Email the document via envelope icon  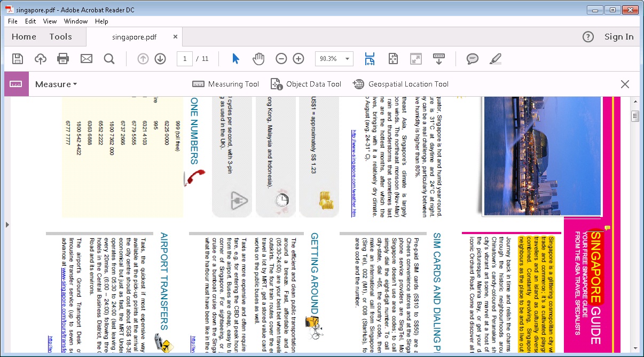(86, 59)
